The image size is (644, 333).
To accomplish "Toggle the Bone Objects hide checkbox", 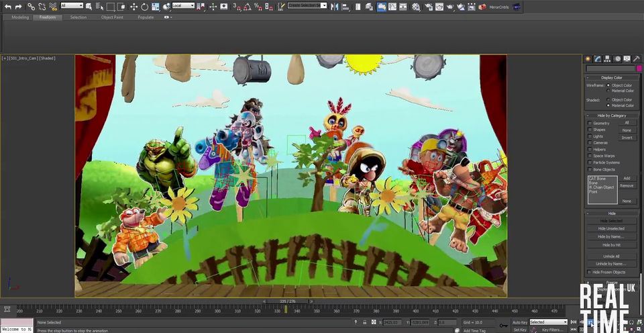I will pos(590,169).
